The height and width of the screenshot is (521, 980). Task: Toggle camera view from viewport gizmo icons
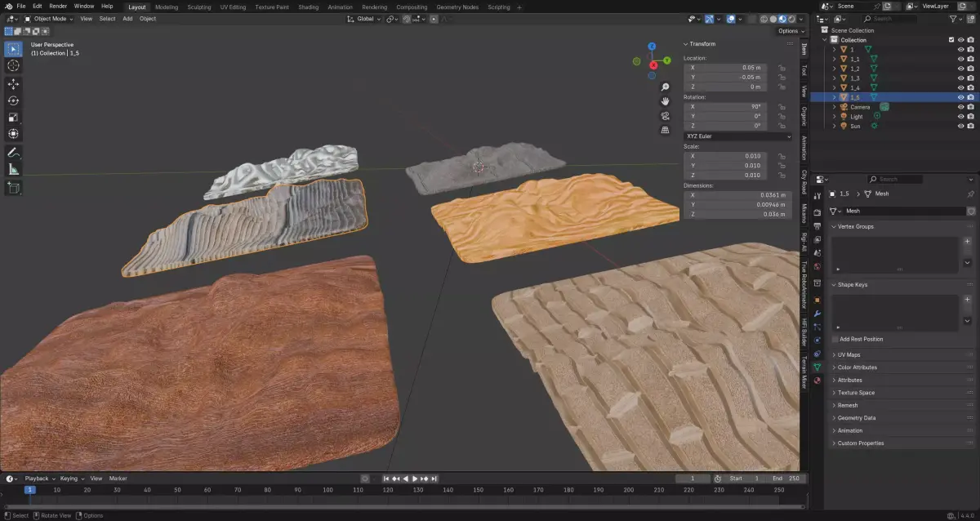pyautogui.click(x=666, y=116)
